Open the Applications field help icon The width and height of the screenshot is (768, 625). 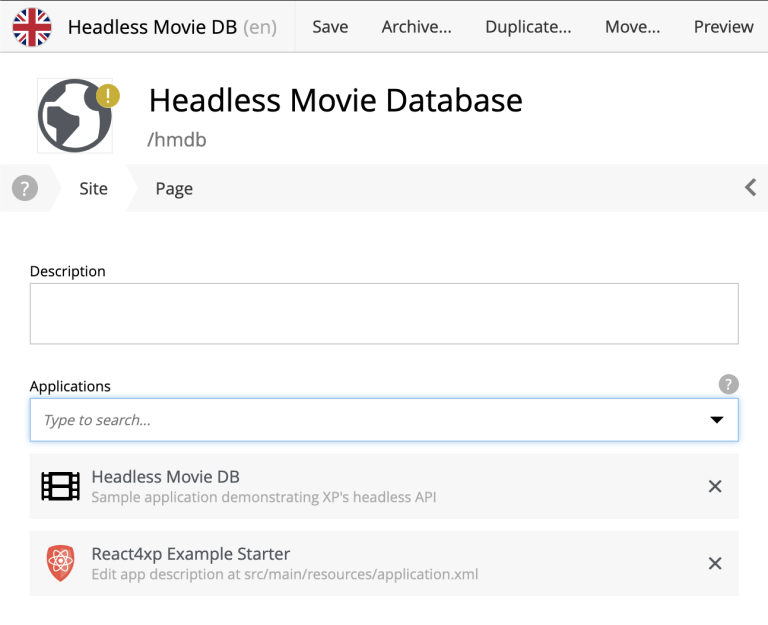click(728, 384)
